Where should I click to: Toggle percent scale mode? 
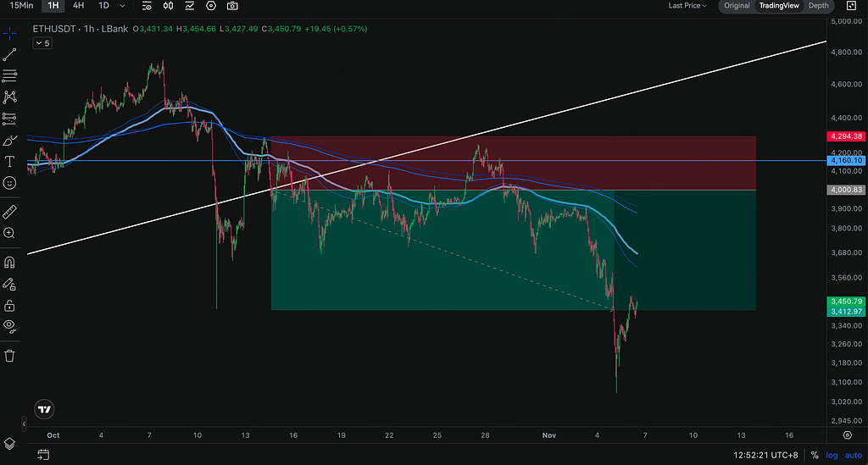point(815,455)
